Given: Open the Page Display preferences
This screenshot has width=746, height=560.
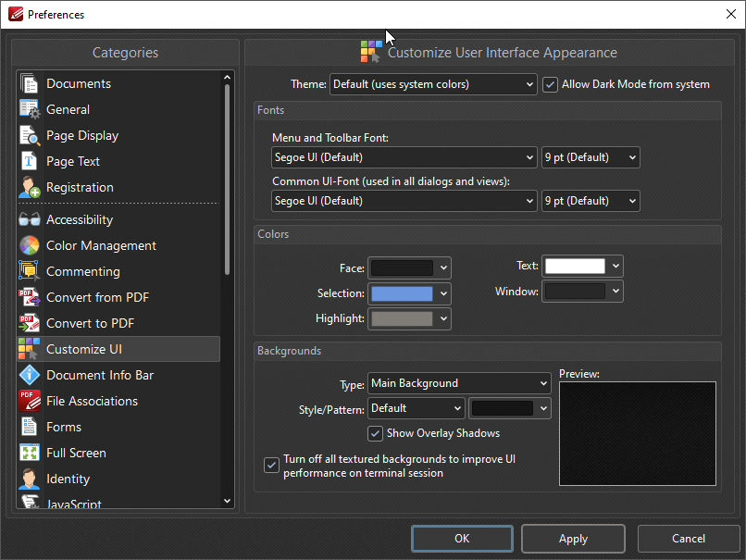Looking at the screenshot, I should (80, 135).
